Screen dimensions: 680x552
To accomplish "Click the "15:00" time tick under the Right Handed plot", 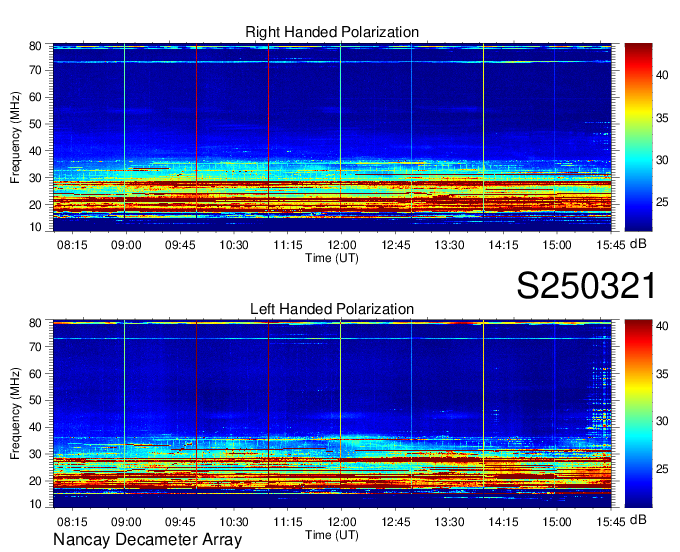I will point(557,245).
